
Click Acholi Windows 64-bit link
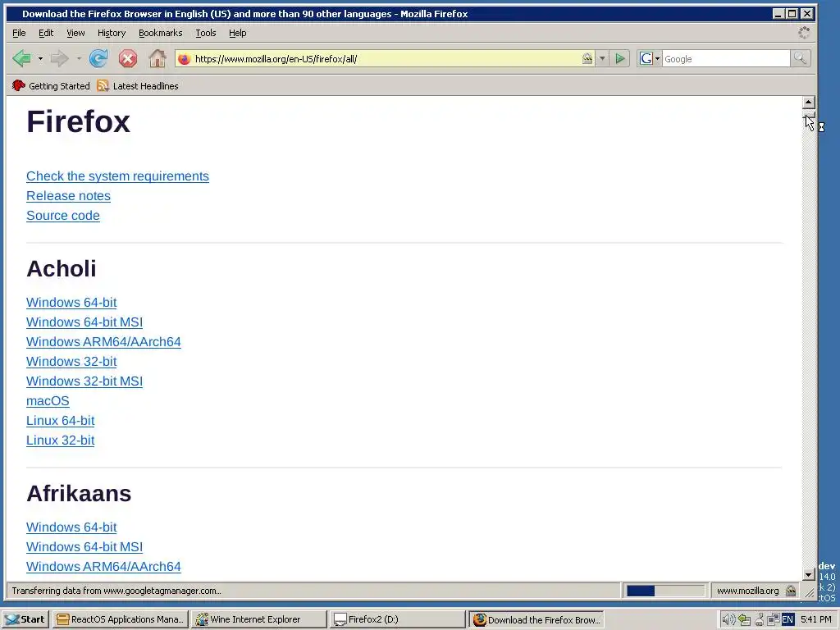(71, 302)
